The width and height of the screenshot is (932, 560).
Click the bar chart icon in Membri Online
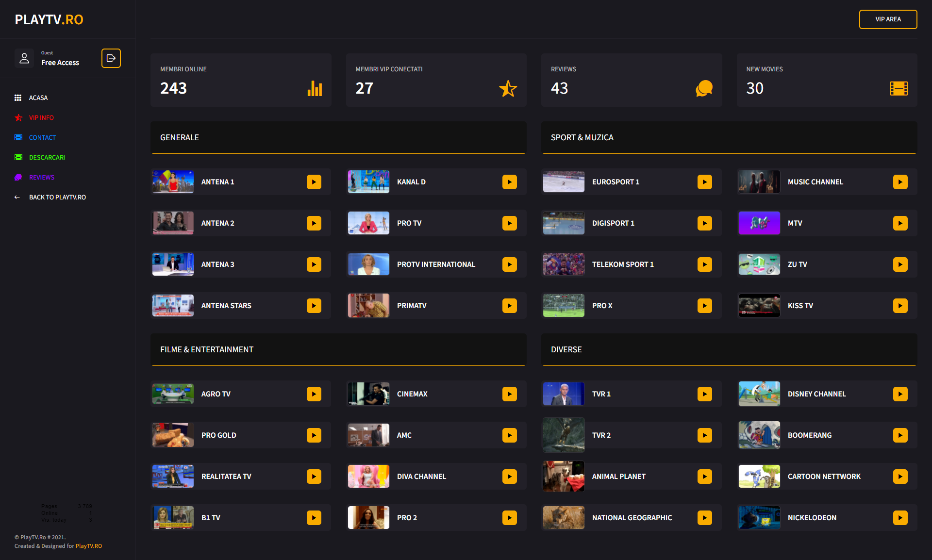[315, 88]
